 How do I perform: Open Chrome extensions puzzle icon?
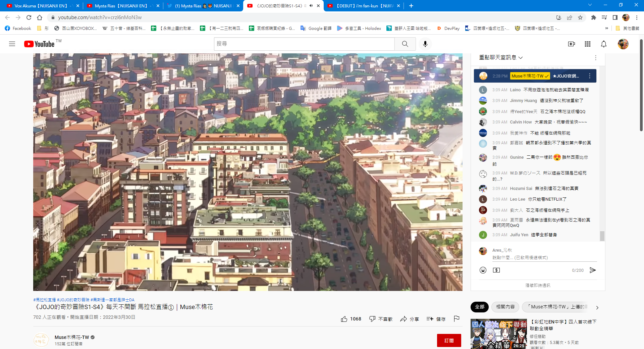[594, 17]
